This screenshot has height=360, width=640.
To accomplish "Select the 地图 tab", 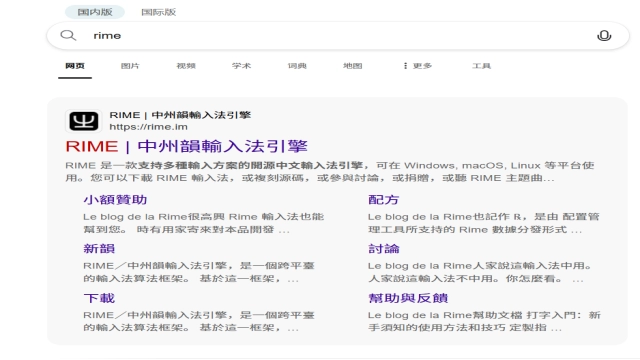I will (352, 66).
